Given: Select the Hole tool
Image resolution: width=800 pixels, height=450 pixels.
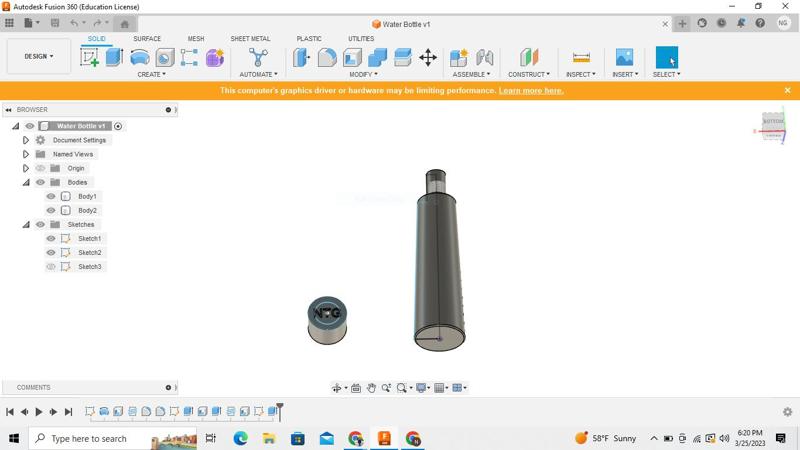Looking at the screenshot, I should pyautogui.click(x=164, y=57).
